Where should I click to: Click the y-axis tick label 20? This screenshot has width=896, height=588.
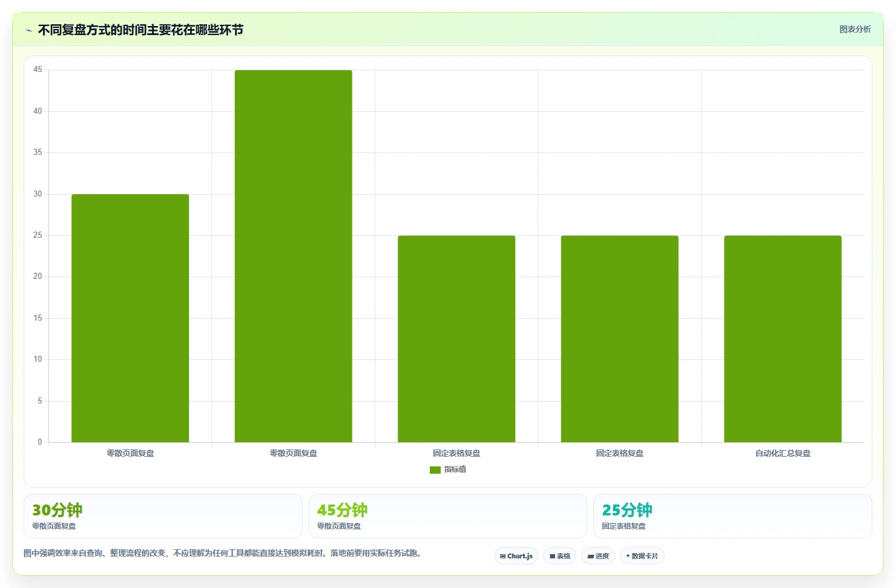(x=38, y=276)
